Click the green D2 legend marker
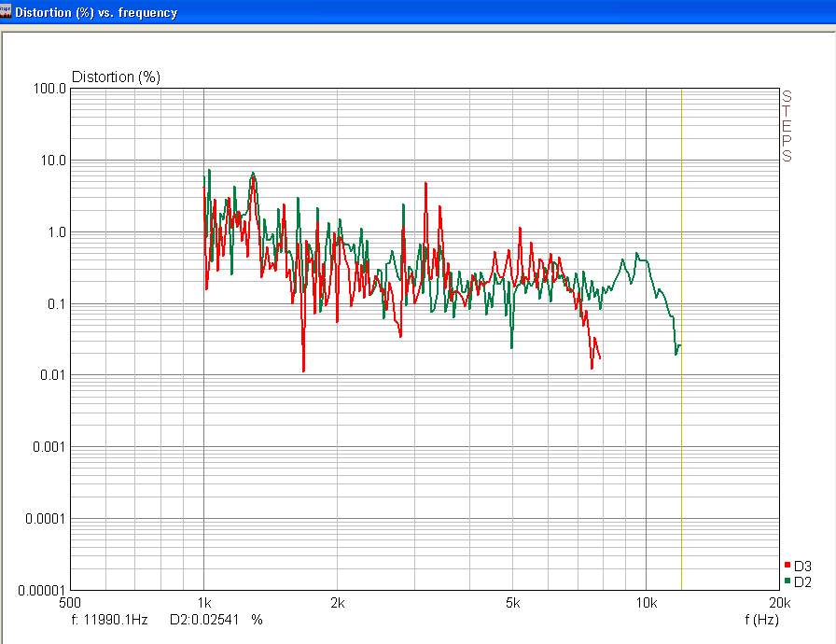 click(787, 581)
